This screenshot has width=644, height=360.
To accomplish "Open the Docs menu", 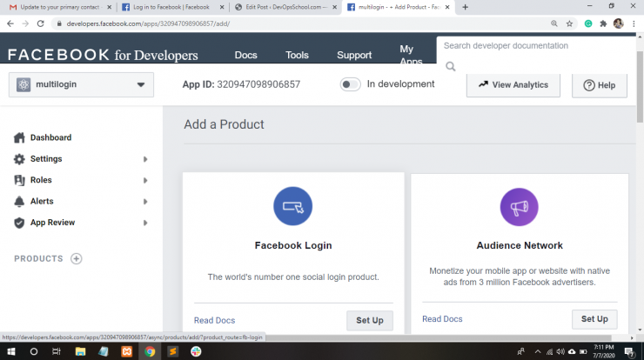I will click(x=245, y=55).
